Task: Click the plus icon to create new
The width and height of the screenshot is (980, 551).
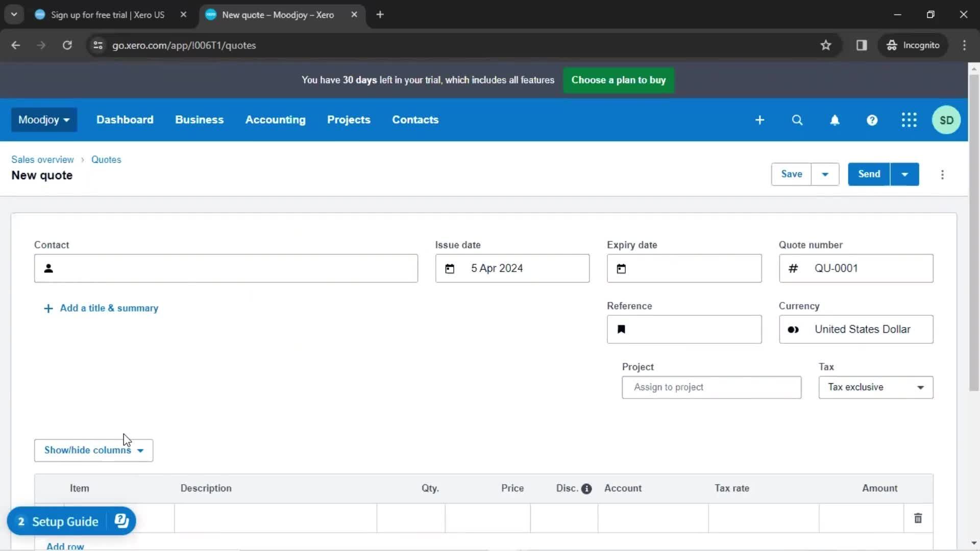Action: click(x=759, y=120)
